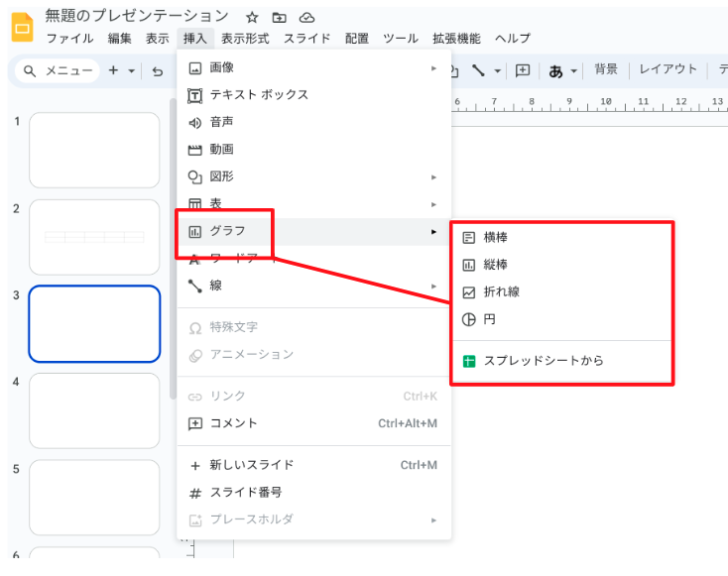Screen dimensions: 728x576
Task: Click the 挿入 menu tab
Action: [x=195, y=38]
